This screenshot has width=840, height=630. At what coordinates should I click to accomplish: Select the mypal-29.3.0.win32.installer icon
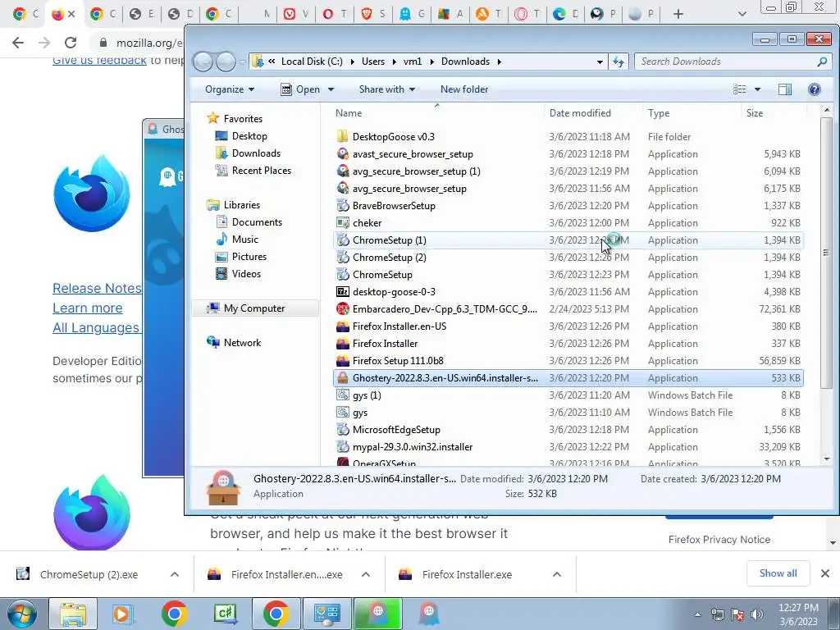click(343, 447)
